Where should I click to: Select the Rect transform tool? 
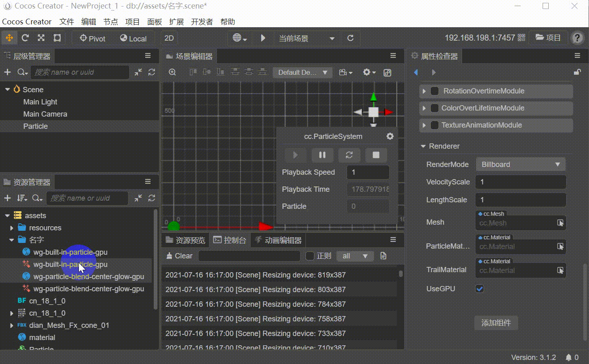(57, 38)
